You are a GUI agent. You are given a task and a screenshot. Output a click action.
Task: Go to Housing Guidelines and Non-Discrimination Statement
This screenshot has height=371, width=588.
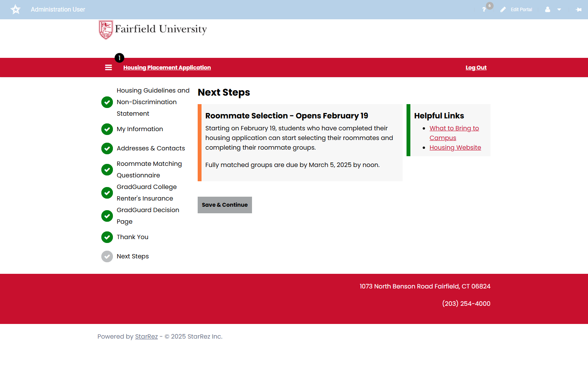coord(153,102)
